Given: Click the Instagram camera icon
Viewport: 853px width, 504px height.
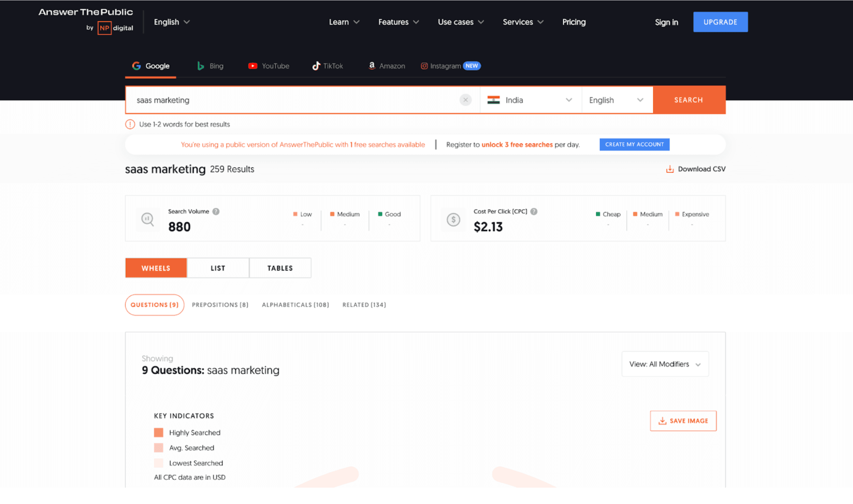Looking at the screenshot, I should tap(424, 66).
